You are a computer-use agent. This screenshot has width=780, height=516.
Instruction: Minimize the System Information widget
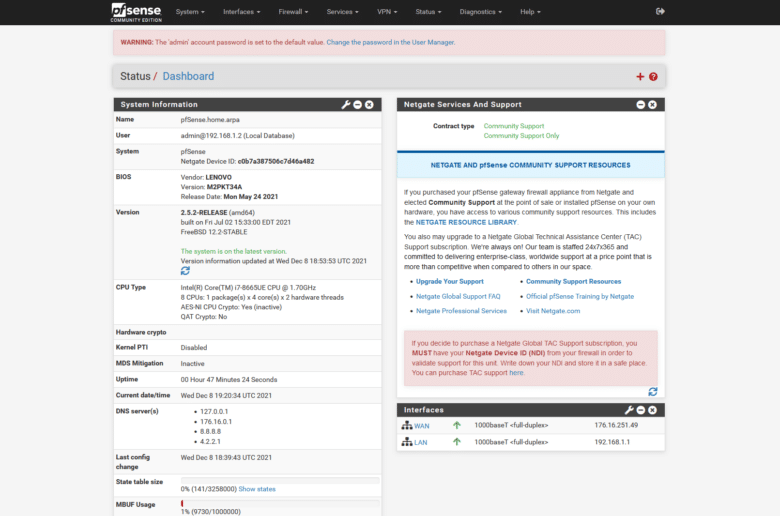[x=358, y=104]
